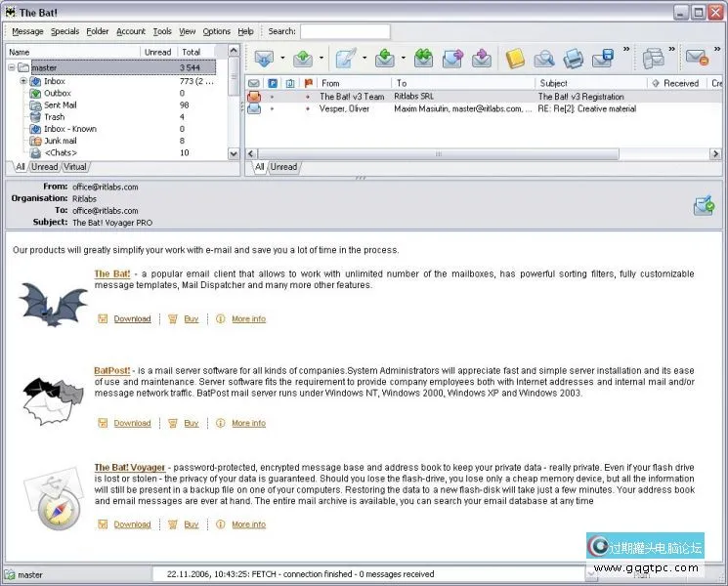The width and height of the screenshot is (728, 586).
Task: Open Get New Mail dropdown arrow
Action: click(282, 58)
